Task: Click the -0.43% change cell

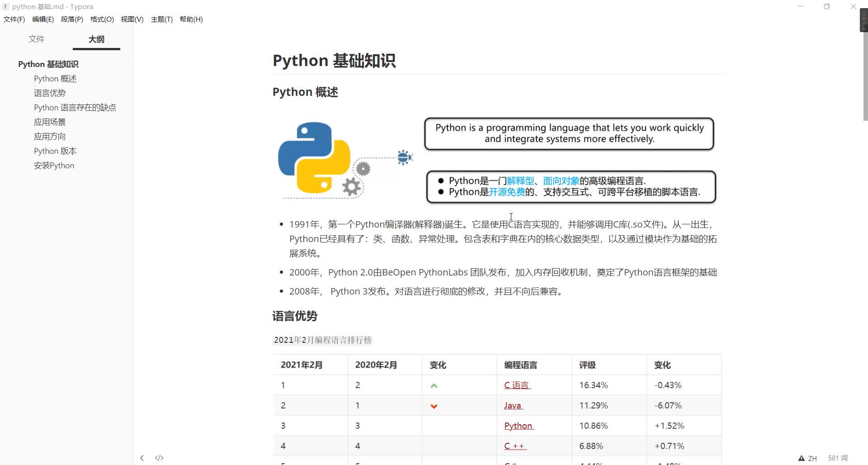Action: tap(684, 385)
